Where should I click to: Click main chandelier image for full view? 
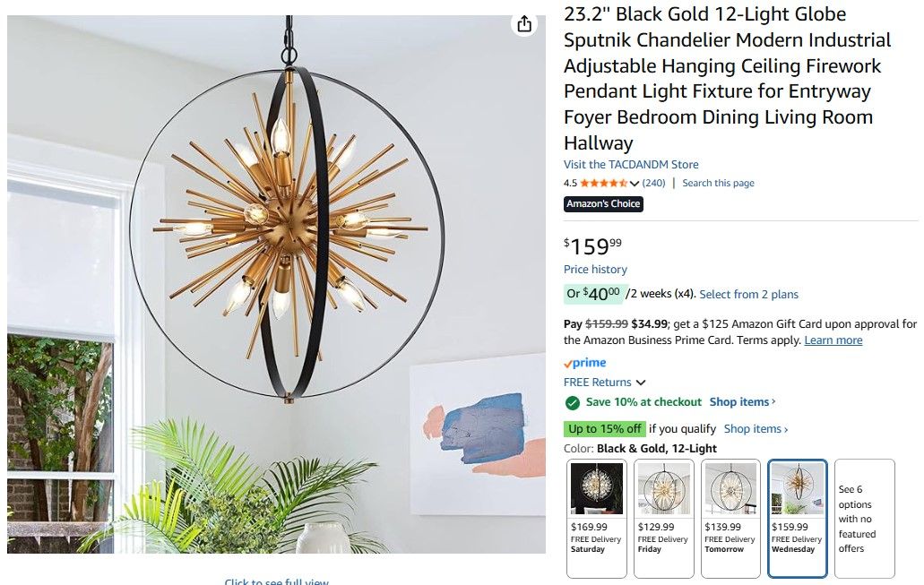(x=276, y=284)
